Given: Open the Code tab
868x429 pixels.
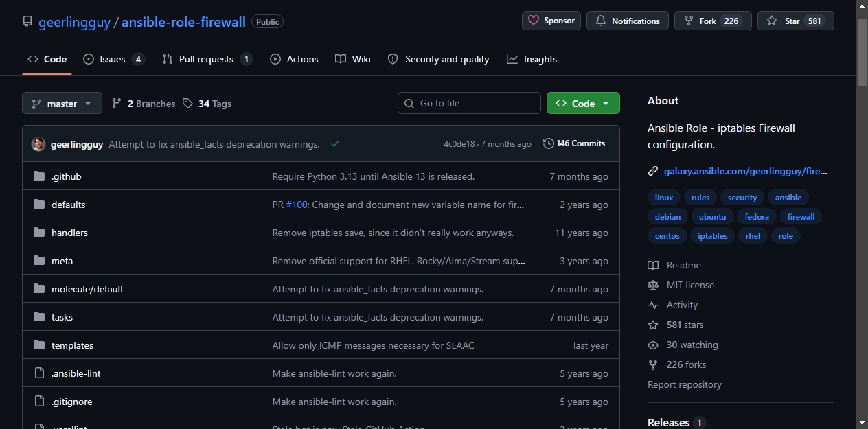Looking at the screenshot, I should (x=47, y=59).
